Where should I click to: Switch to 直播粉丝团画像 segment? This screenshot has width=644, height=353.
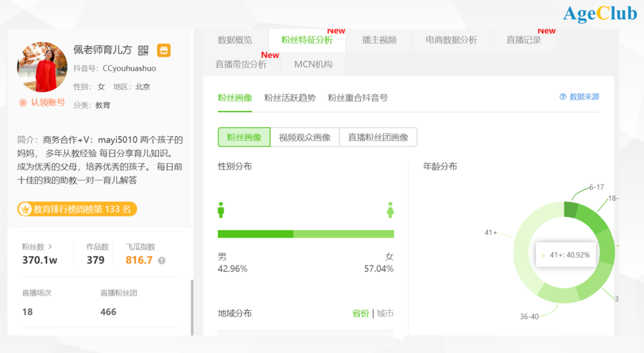(378, 137)
